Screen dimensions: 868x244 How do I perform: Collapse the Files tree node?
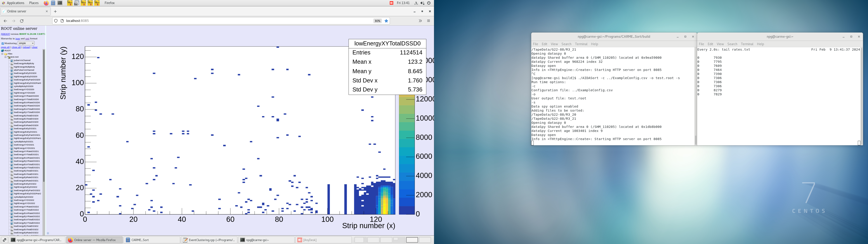[2, 54]
